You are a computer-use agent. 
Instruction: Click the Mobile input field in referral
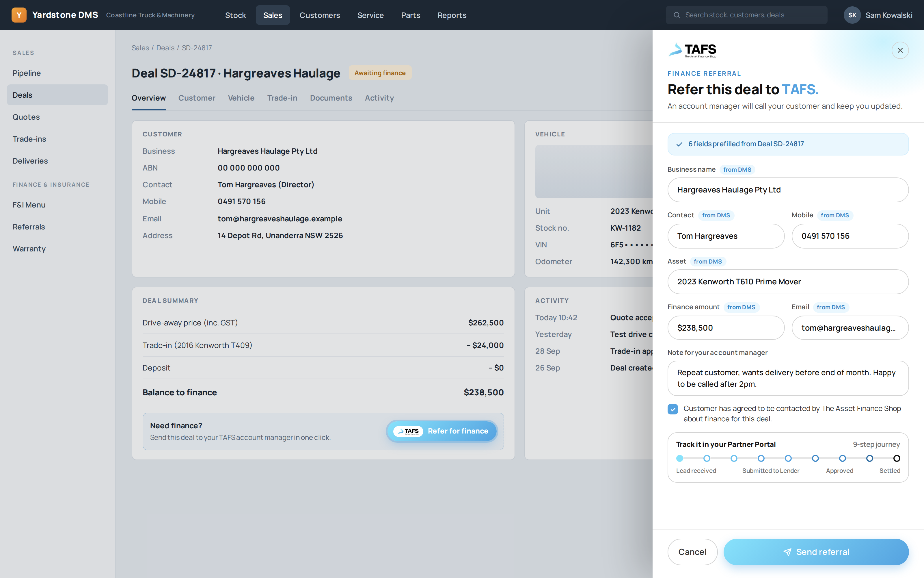pos(850,236)
